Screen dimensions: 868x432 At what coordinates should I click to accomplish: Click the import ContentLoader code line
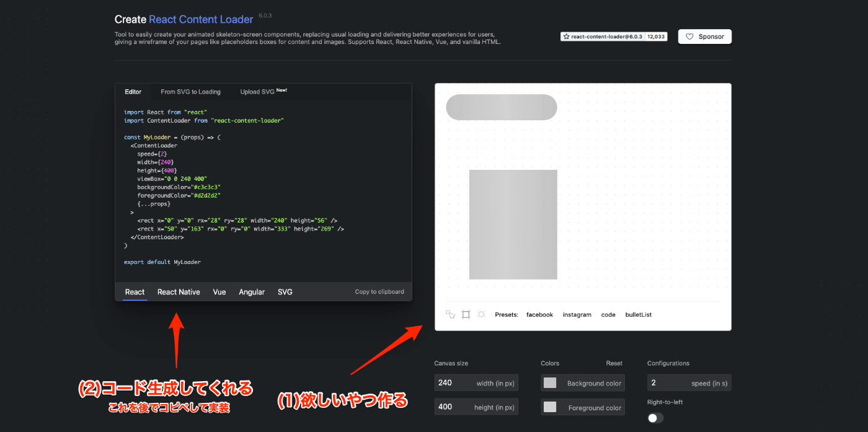(204, 120)
